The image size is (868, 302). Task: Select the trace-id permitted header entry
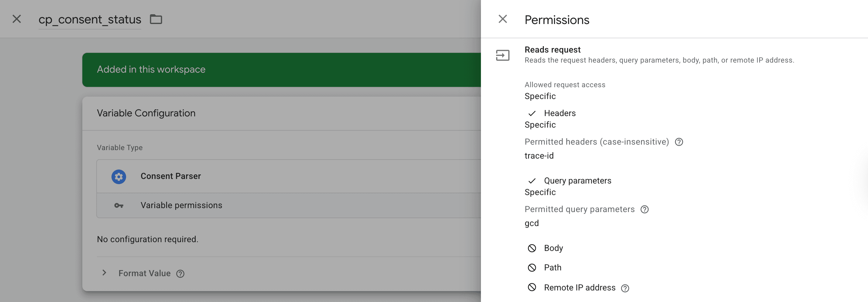539,156
